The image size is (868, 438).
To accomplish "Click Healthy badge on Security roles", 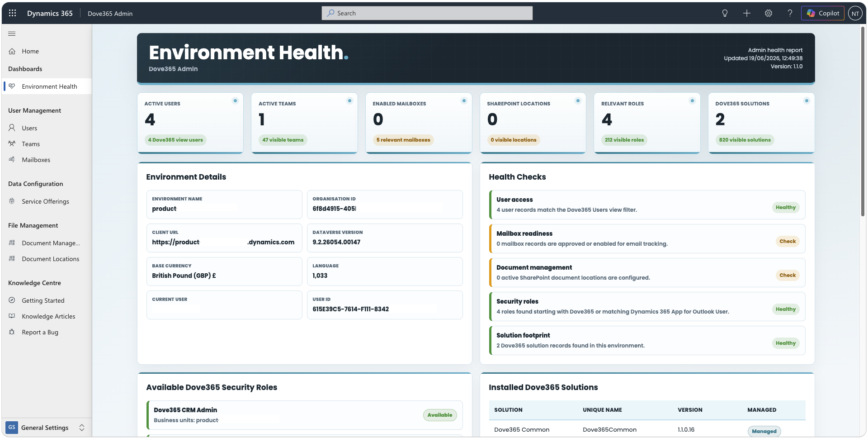I will [x=786, y=309].
